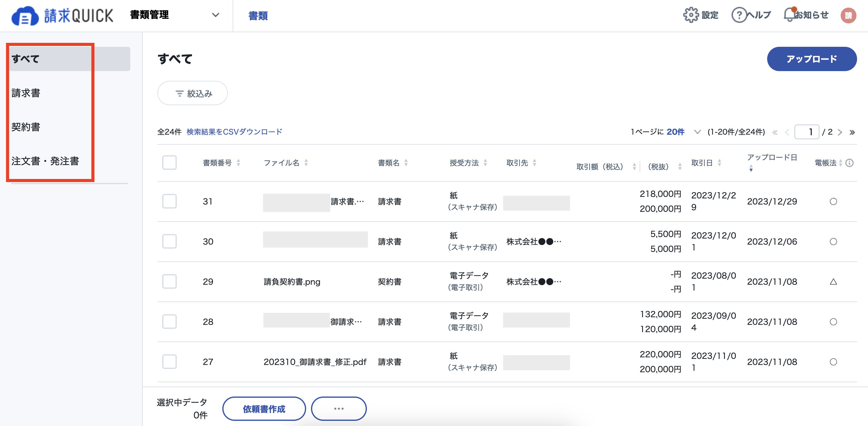This screenshot has width=868, height=426.
Task: Sort by アップロード日 column arrows
Action: [751, 168]
